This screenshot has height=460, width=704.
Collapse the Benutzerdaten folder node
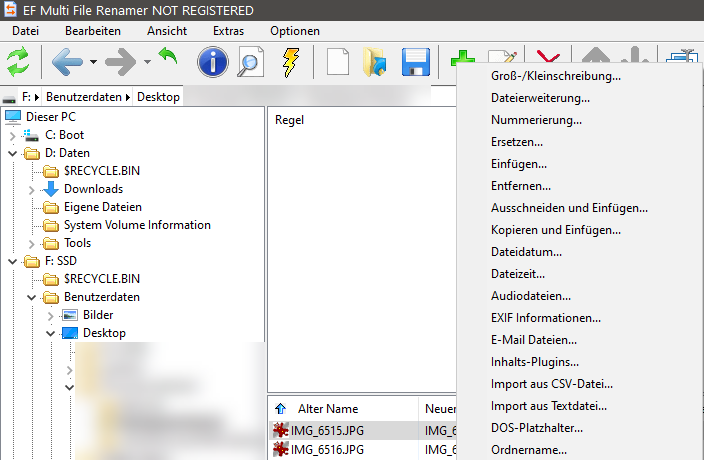pos(31,297)
